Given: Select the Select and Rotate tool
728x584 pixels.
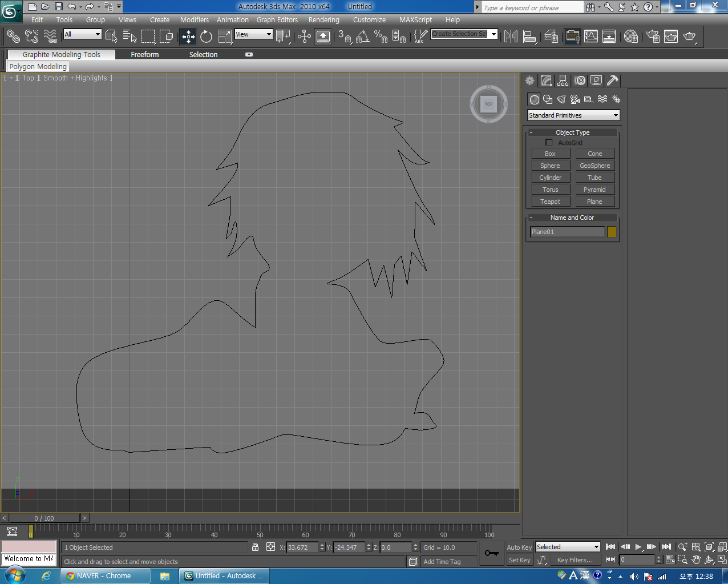Looking at the screenshot, I should [x=207, y=37].
